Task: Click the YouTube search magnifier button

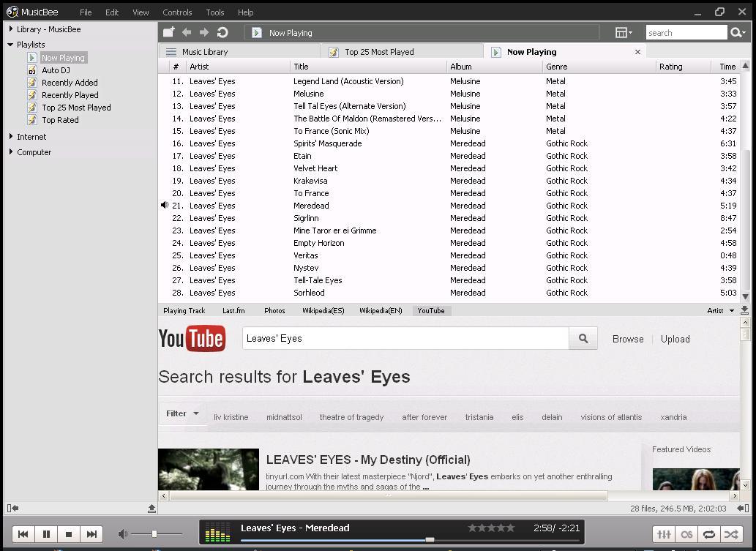Action: click(583, 338)
